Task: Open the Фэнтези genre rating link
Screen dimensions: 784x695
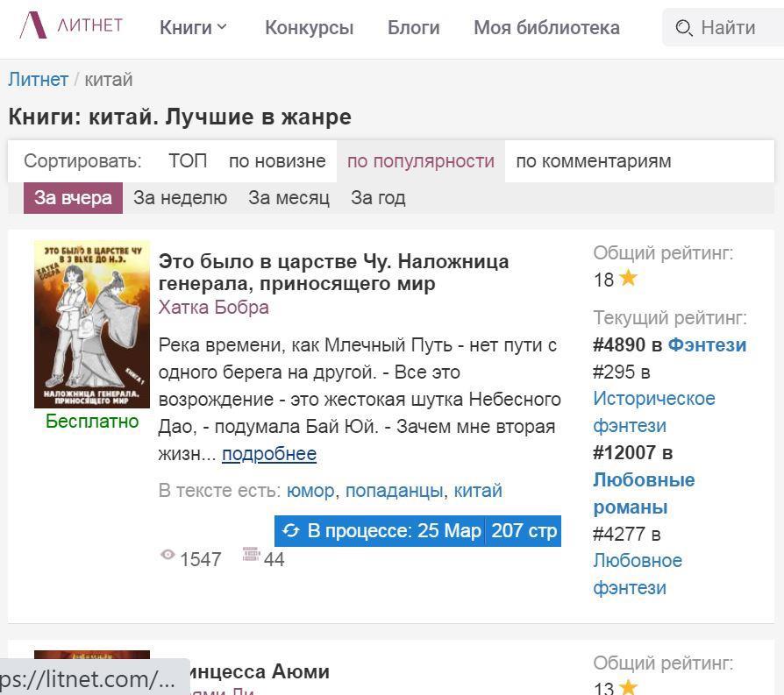Action: (x=707, y=344)
